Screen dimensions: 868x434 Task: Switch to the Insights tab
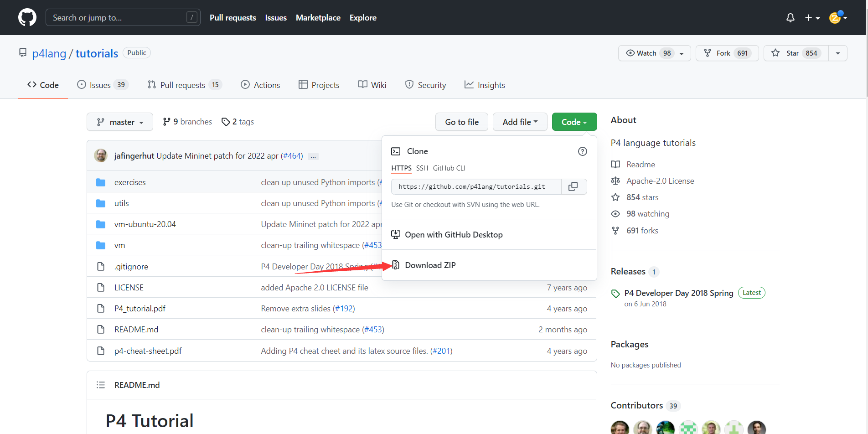point(485,85)
